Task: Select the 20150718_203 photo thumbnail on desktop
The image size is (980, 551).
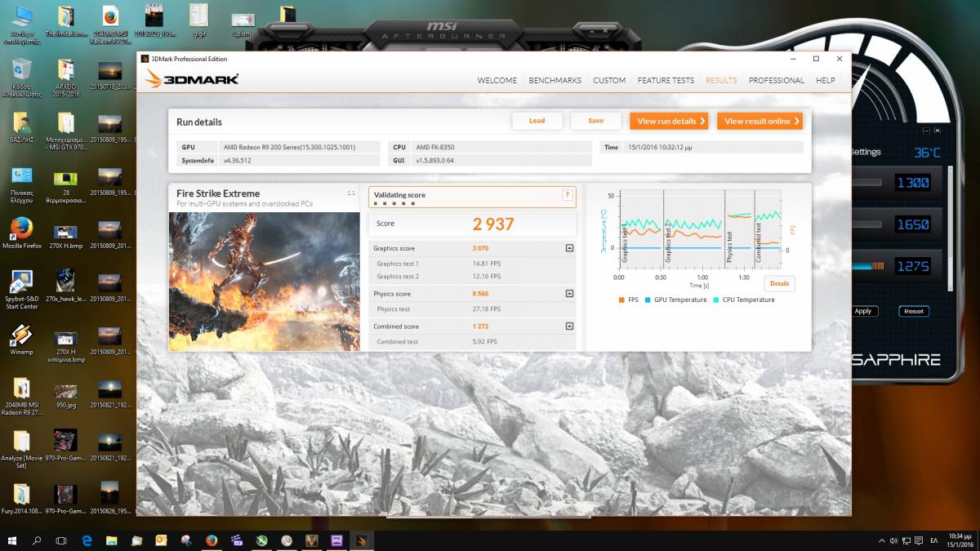Action: [109, 74]
